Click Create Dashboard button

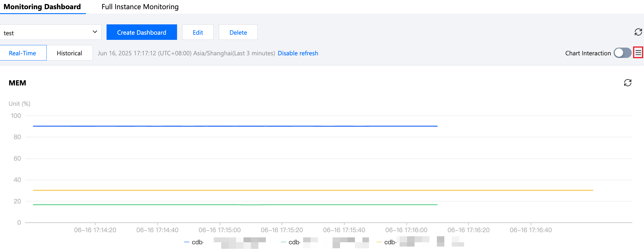(142, 32)
